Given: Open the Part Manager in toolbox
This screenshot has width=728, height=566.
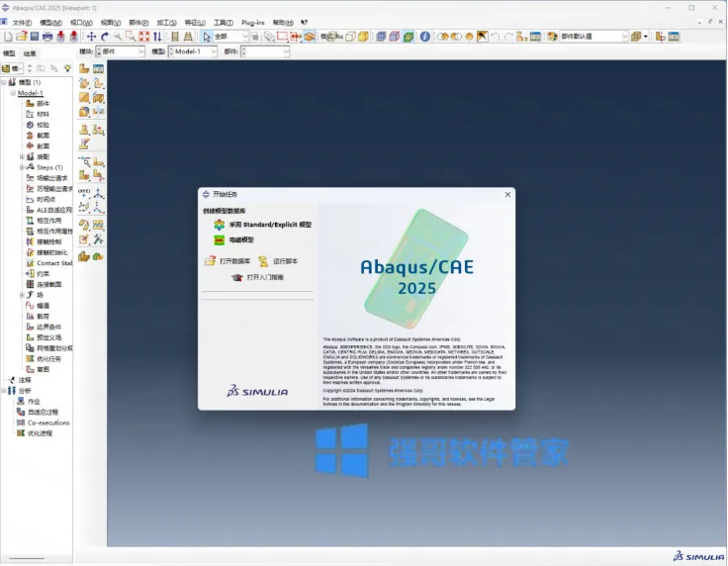Looking at the screenshot, I should point(99,68).
